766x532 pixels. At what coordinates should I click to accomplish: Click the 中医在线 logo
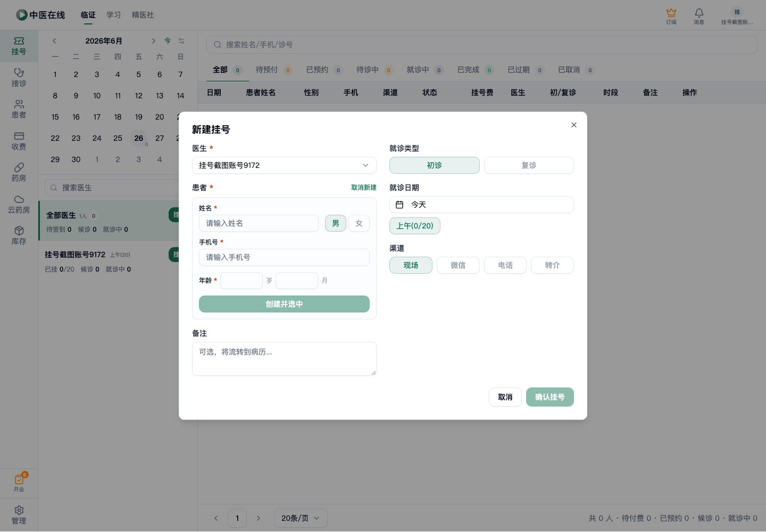click(x=40, y=15)
